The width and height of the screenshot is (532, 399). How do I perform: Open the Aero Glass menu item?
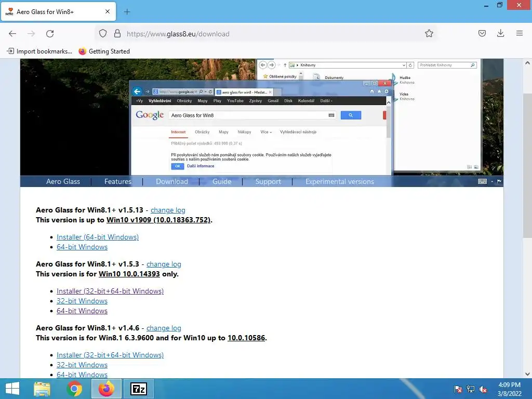click(x=63, y=181)
